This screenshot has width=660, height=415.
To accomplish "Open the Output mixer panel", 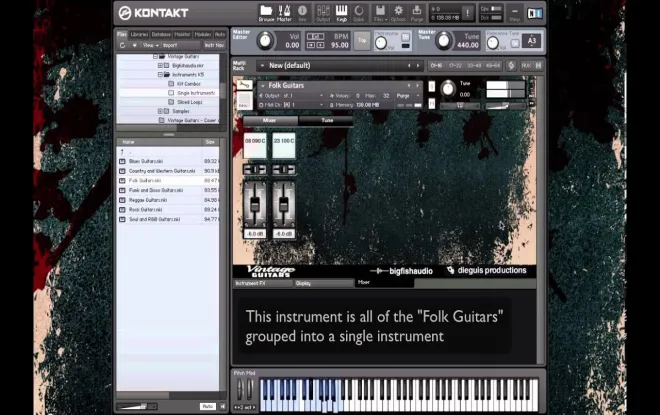I will pos(323,13).
